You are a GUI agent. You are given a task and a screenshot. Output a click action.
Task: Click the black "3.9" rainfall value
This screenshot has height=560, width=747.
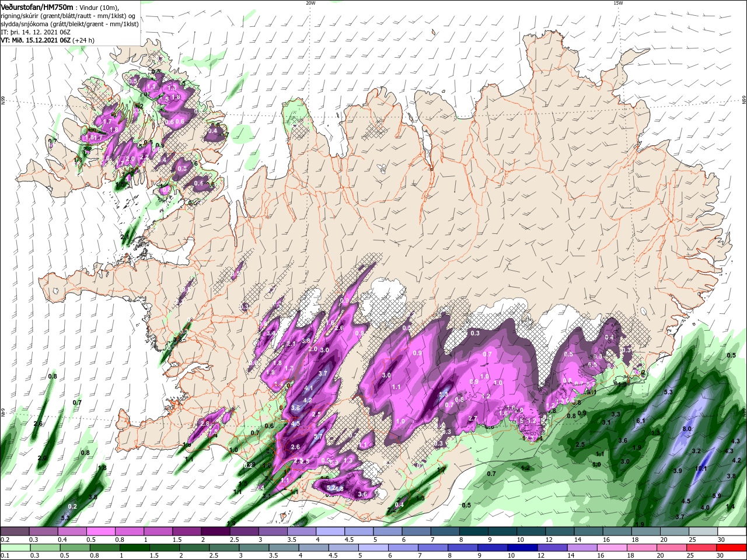pos(678,471)
